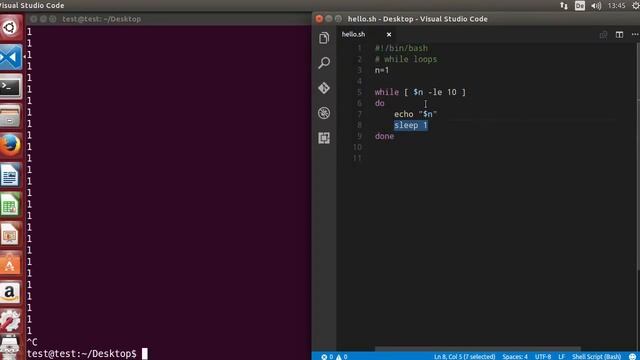Open the keyboard layout indicator
The width and height of the screenshot is (640, 360).
click(580, 6)
